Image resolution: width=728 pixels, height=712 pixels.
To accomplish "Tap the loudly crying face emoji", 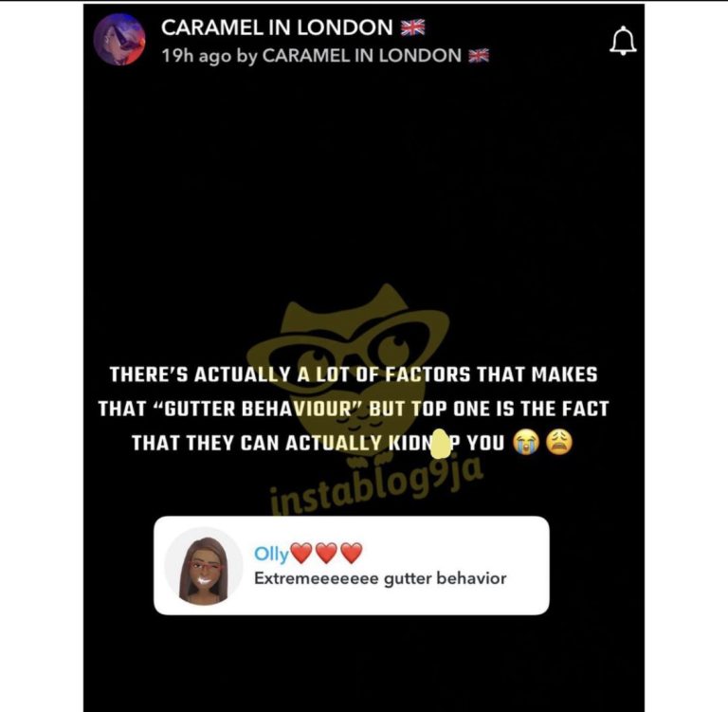I will (525, 442).
